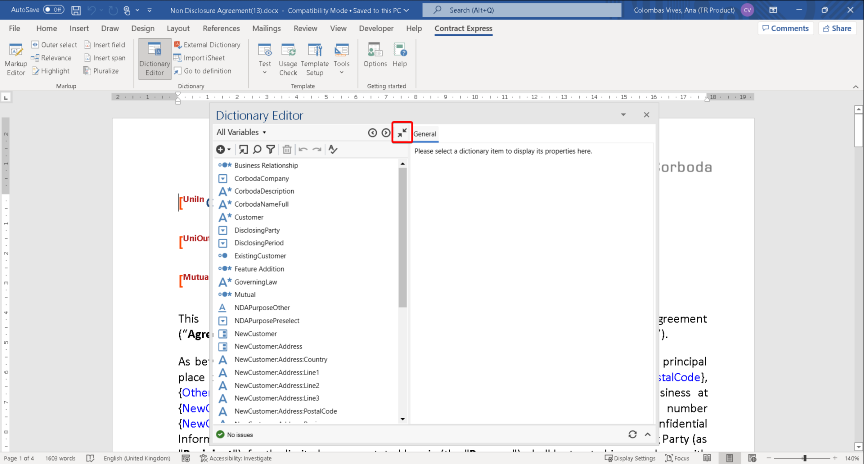Click the Usage Check ribbon icon
This screenshot has height=464, width=864.
pyautogui.click(x=288, y=60)
